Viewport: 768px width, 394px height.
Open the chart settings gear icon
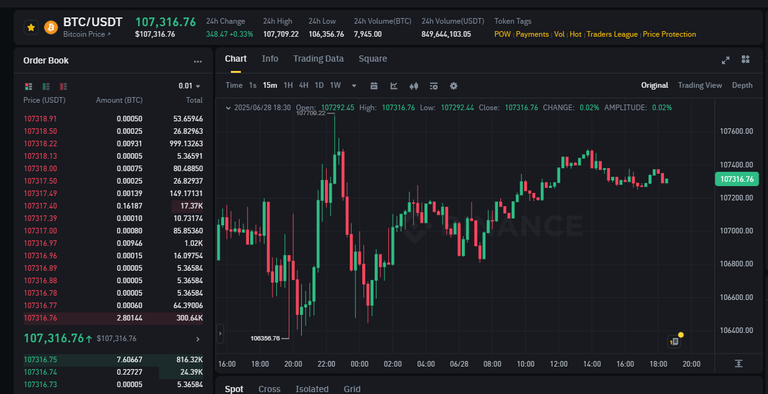click(x=454, y=86)
